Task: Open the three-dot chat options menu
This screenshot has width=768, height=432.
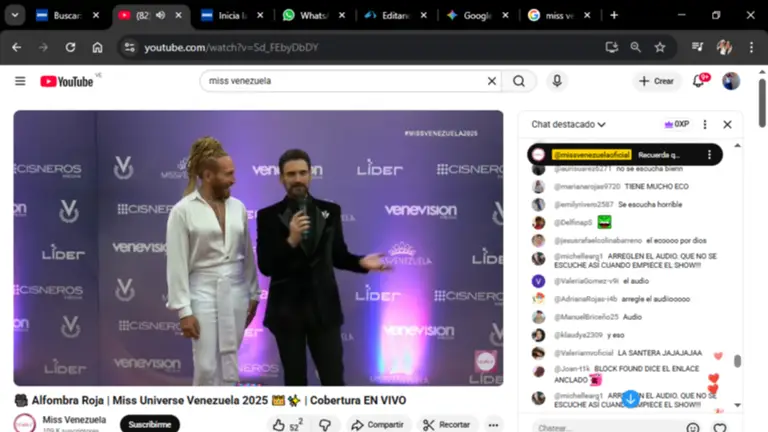Action: pos(705,124)
